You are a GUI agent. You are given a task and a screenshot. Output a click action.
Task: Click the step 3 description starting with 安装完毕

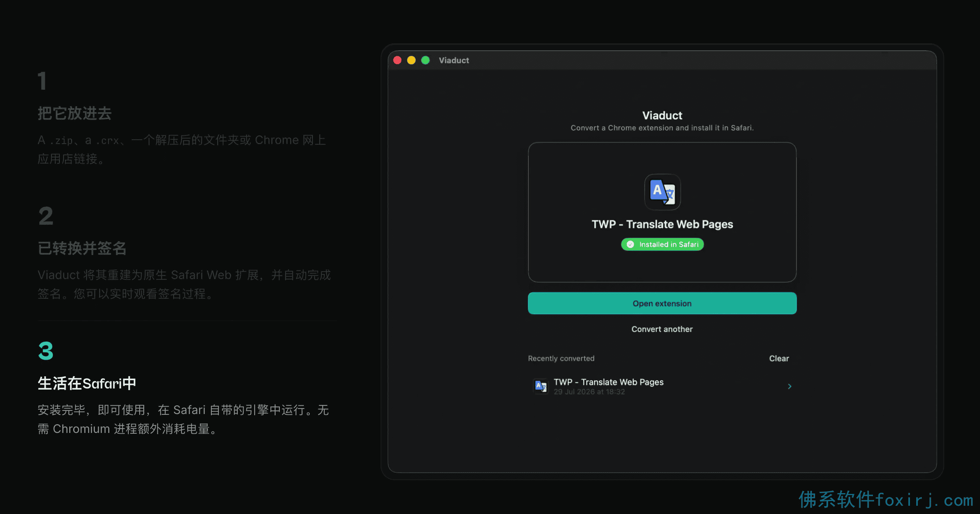click(x=183, y=420)
